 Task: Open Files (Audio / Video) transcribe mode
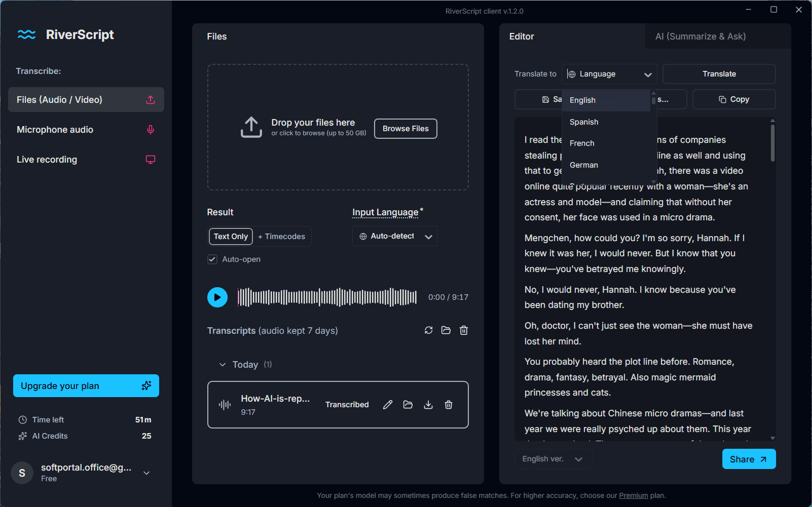86,100
